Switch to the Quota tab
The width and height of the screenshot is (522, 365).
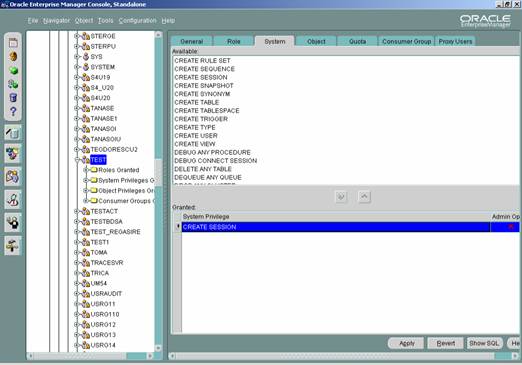click(358, 41)
